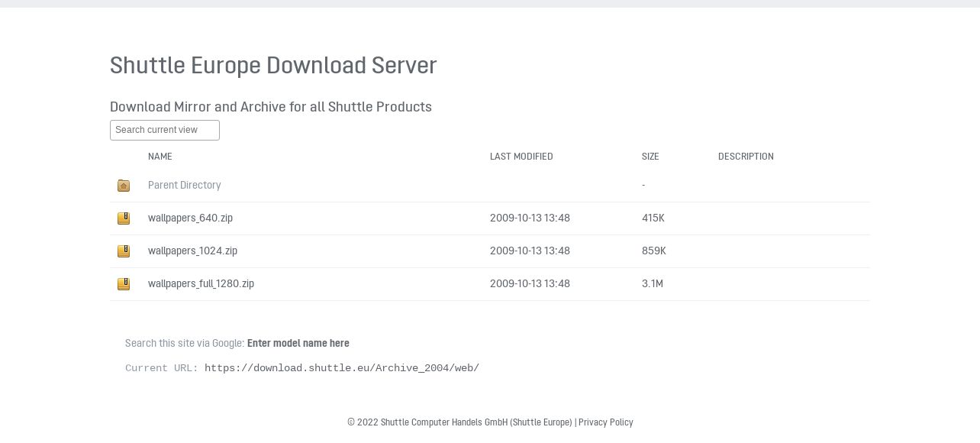This screenshot has height=443, width=980.
Task: Click the Parent Directory folder icon
Action: point(124,186)
